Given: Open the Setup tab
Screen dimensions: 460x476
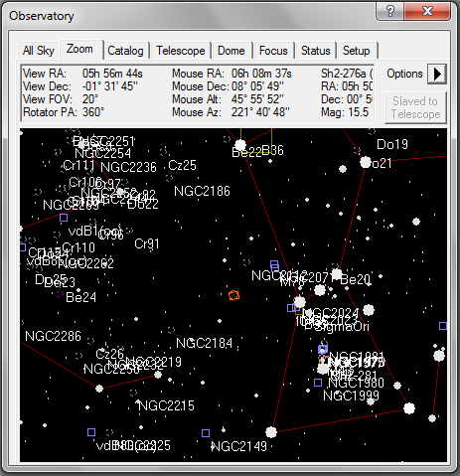Looking at the screenshot, I should pos(357,51).
